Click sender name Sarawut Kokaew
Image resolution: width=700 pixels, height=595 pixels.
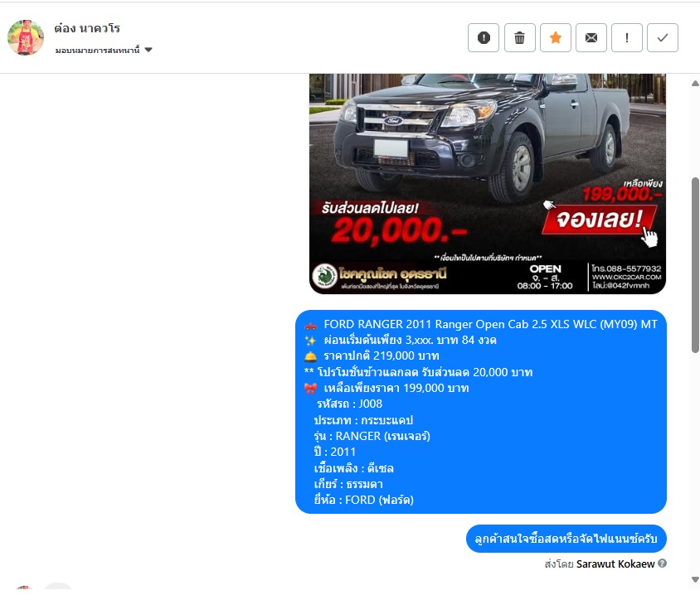615,564
